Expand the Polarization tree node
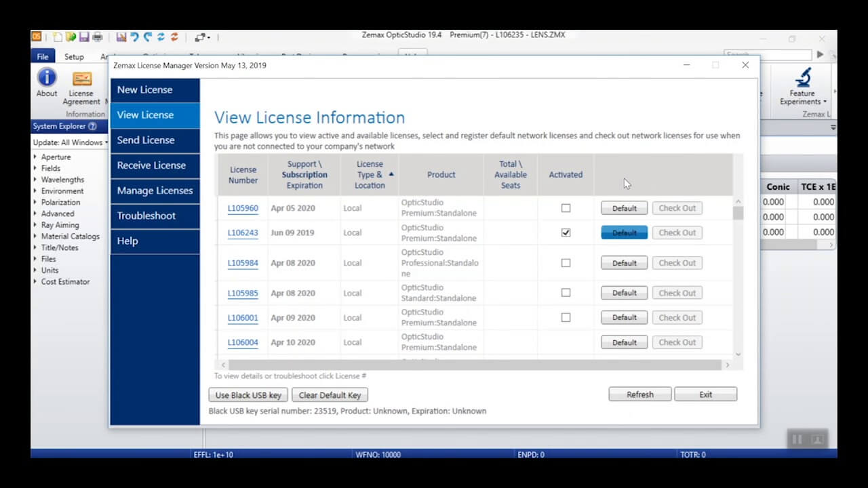Screen dimensions: 868x488 (35, 202)
